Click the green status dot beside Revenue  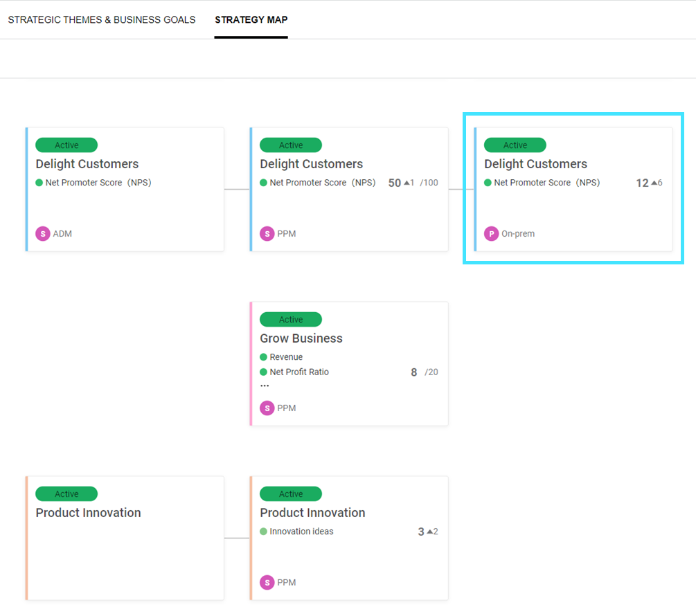click(x=263, y=357)
